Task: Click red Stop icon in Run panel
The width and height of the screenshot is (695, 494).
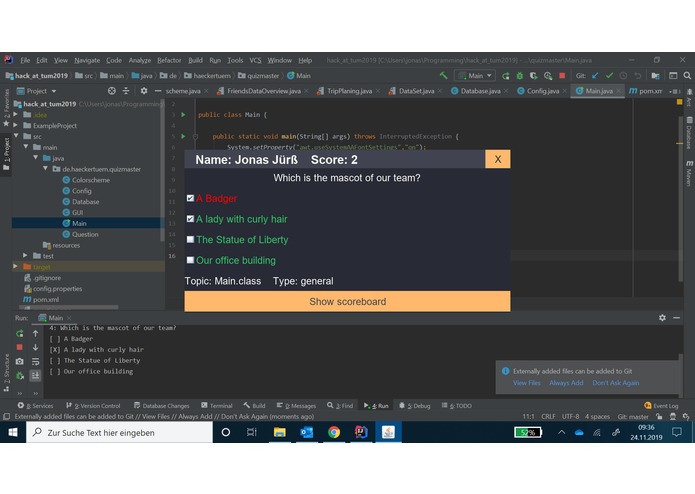Action: coord(20,347)
